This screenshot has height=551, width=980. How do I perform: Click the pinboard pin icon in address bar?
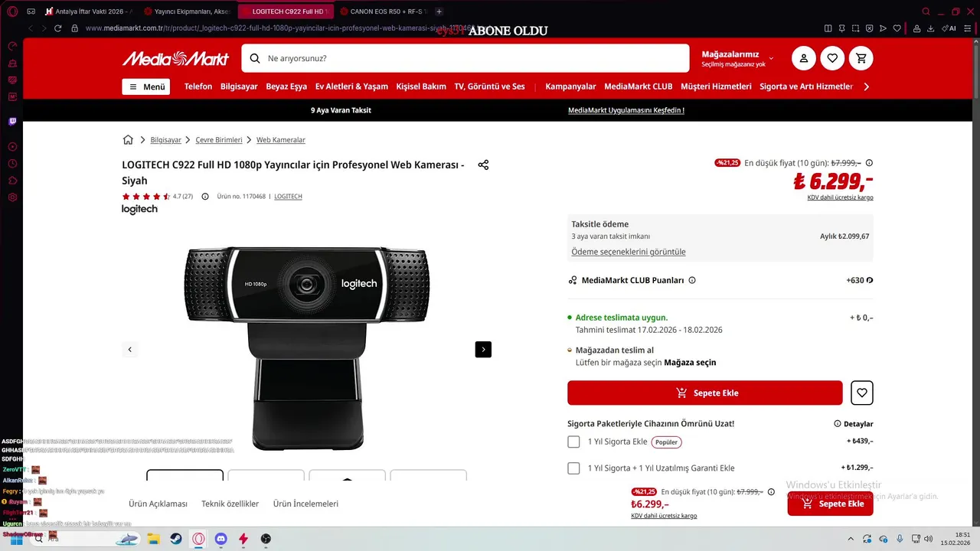[x=841, y=28]
